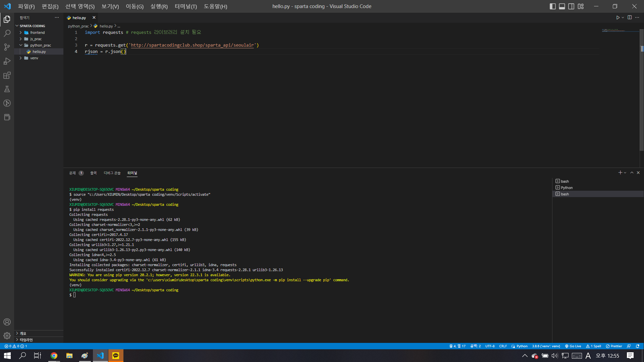
Task: Open the Source Control view
Action: tap(7, 47)
